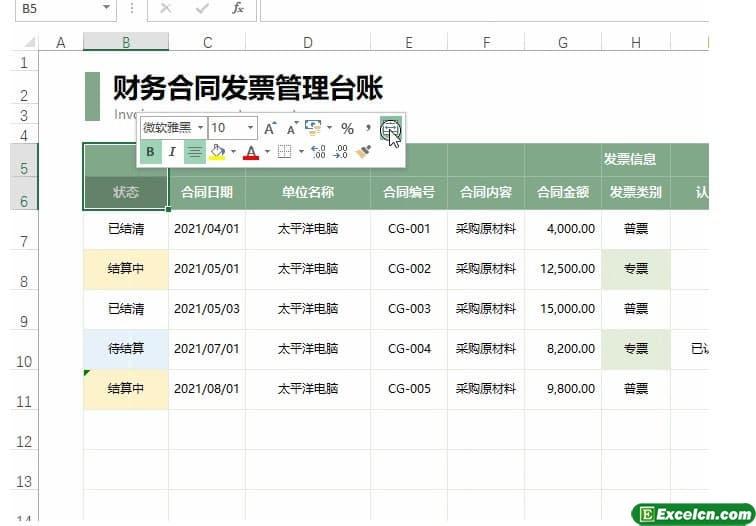The height and width of the screenshot is (526, 756).
Task: Expand accounting format dropdown arrow
Action: (x=329, y=128)
